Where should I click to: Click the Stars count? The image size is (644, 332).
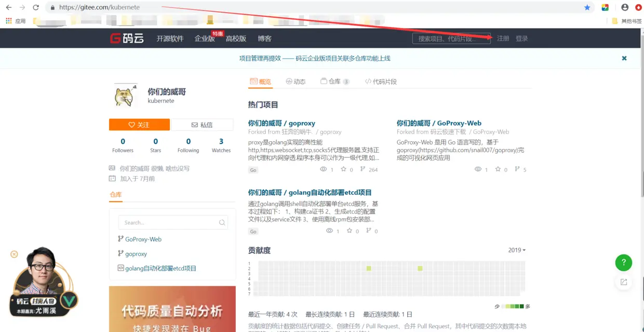(155, 141)
